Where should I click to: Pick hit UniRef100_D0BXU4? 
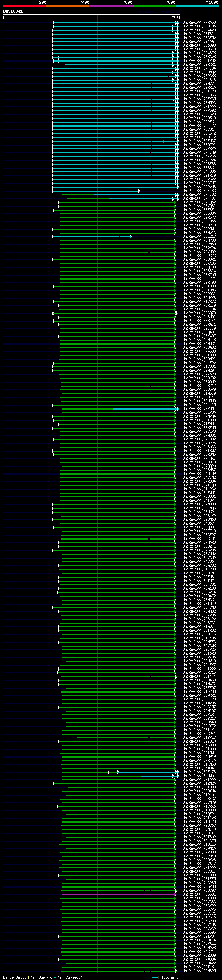(199, 791)
